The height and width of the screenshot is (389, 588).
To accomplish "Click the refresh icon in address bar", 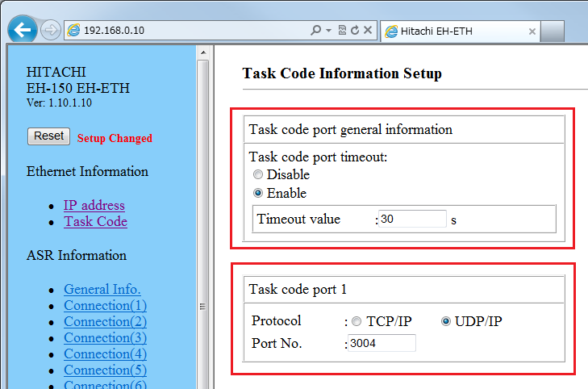I will coord(354,31).
